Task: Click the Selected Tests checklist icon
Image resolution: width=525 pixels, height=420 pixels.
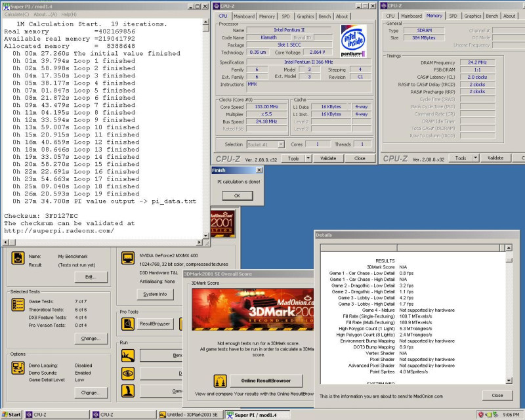Action: (18, 304)
